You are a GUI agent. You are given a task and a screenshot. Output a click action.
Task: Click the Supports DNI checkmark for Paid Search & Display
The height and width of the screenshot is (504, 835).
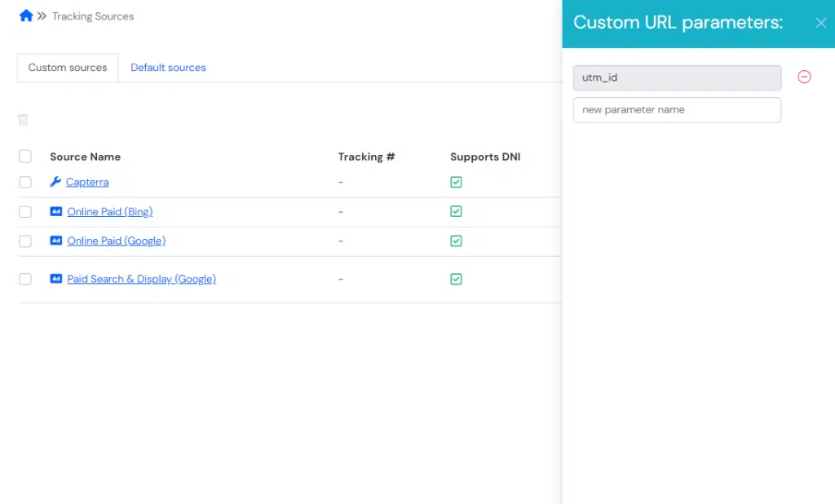pyautogui.click(x=456, y=279)
